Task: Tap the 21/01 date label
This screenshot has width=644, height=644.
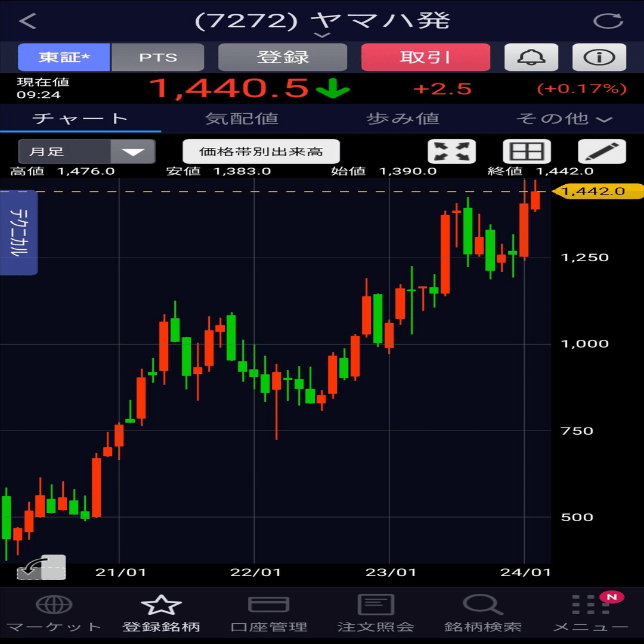Action: [x=120, y=572]
